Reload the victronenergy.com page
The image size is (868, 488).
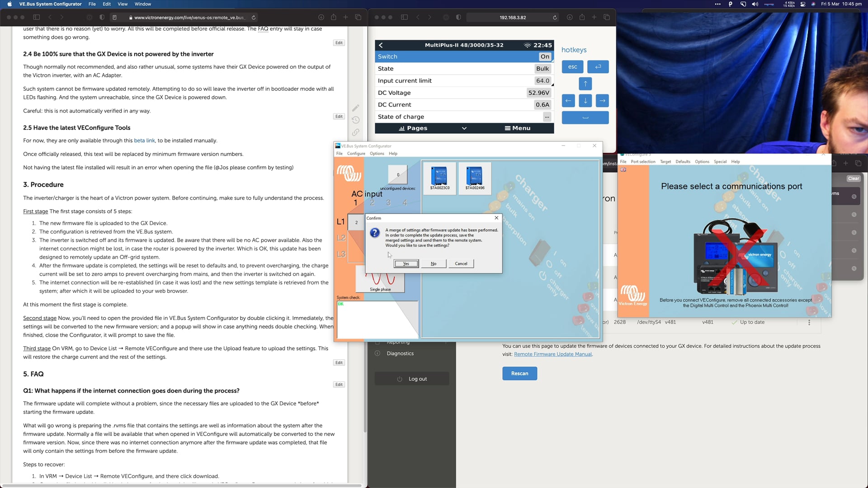coord(254,18)
